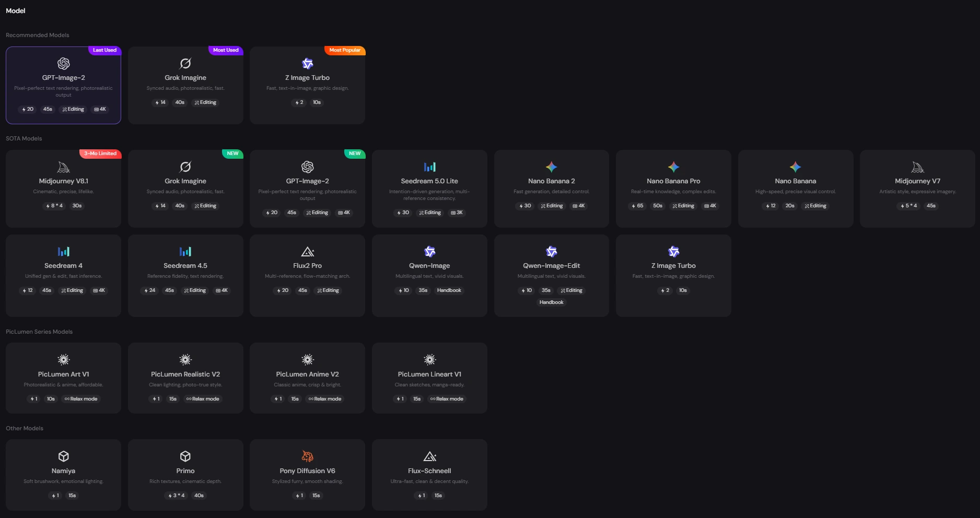Pick the Qwen-Image-Edit logo icon
Viewport: 980px width, 518px height.
click(551, 252)
